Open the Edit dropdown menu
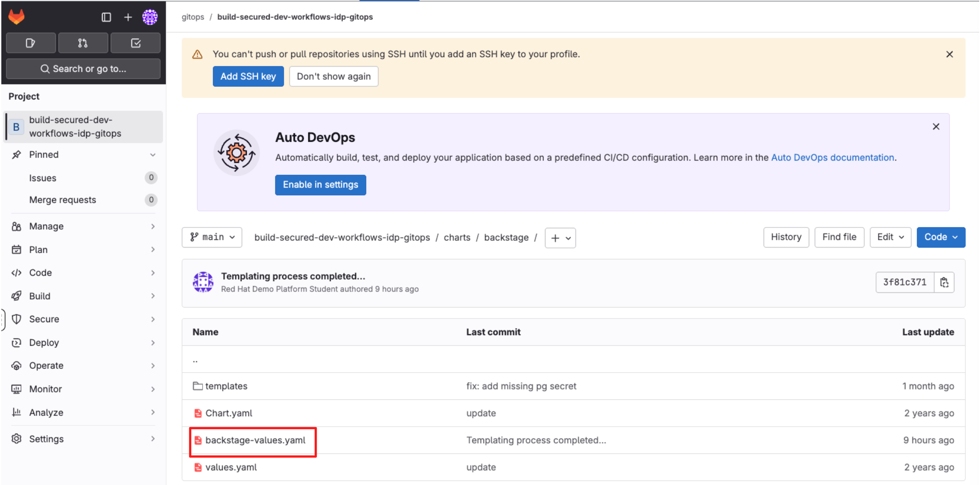 pos(890,237)
